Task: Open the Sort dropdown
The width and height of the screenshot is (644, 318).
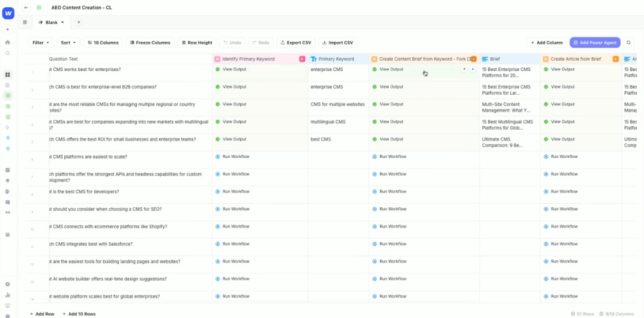Action: [x=69, y=43]
